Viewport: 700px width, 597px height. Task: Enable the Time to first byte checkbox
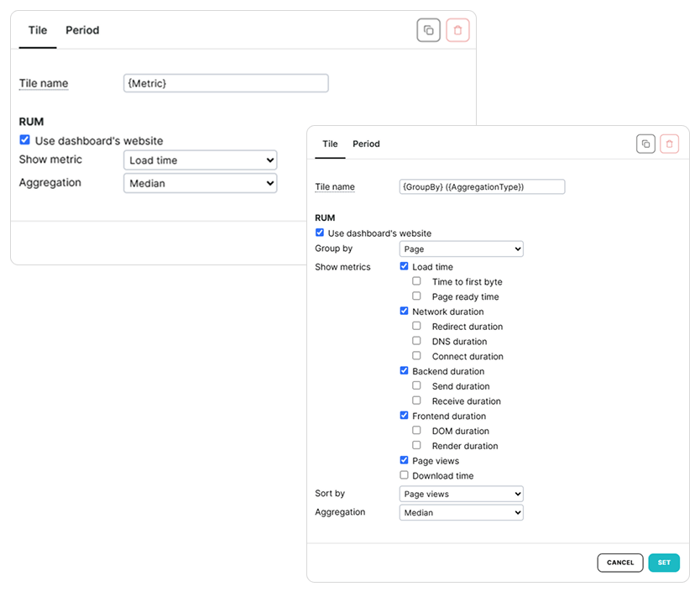416,281
